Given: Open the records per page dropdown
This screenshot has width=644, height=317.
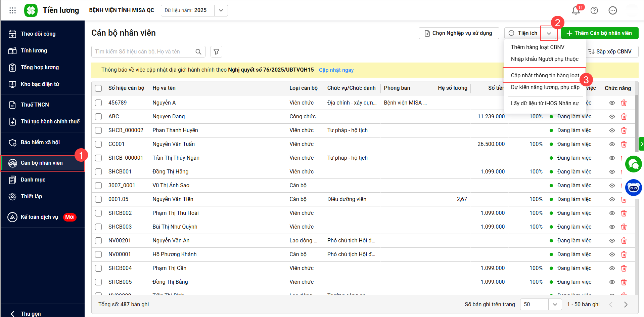Looking at the screenshot, I should click(x=555, y=304).
